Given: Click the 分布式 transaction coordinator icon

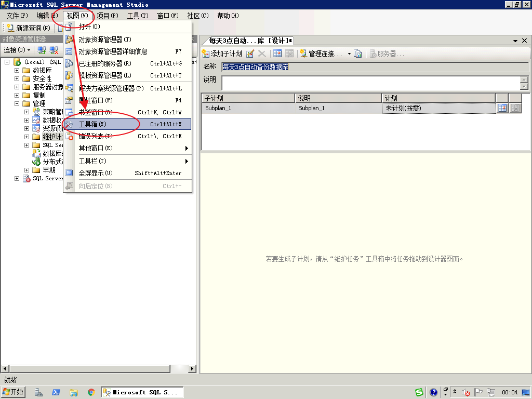Looking at the screenshot, I should coord(36,162).
